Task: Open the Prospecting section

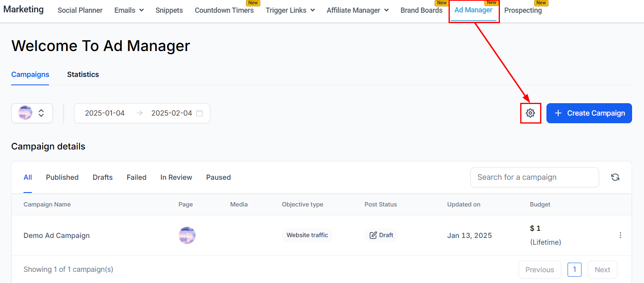Action: click(523, 10)
